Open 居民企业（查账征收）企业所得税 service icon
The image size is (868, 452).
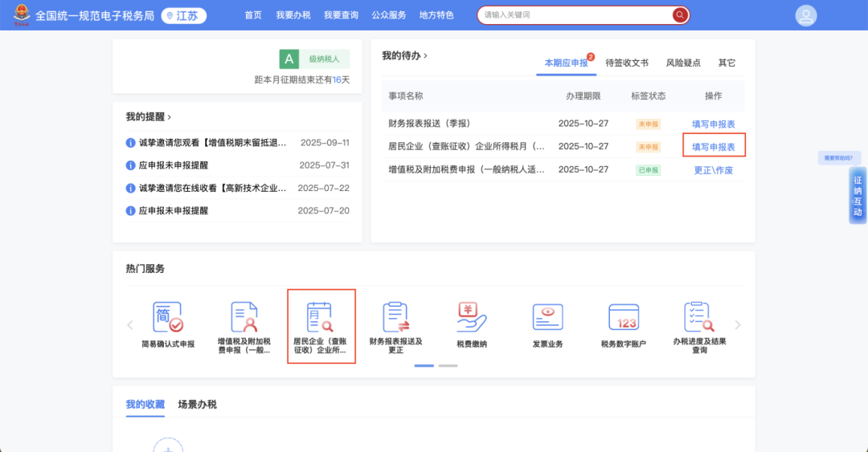(x=321, y=318)
